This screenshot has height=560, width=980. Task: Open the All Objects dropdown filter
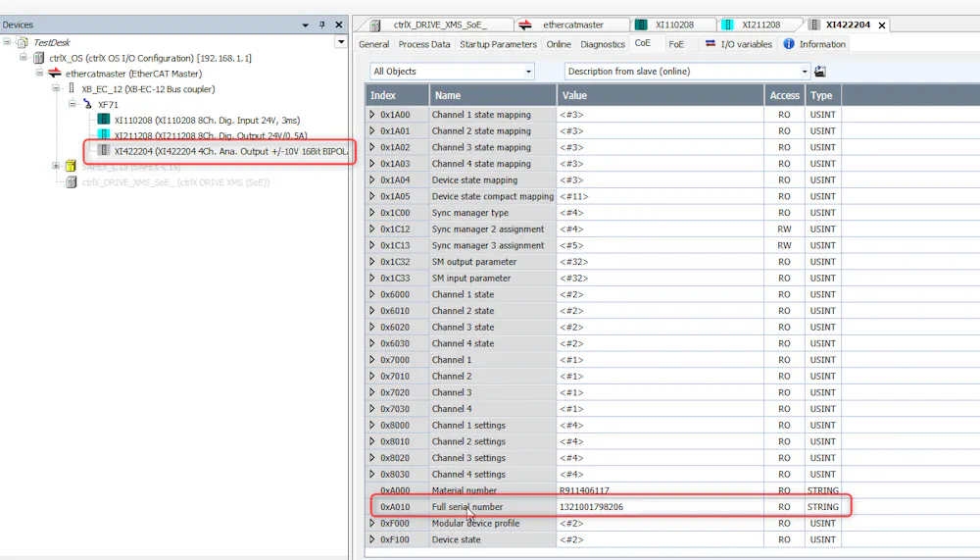[452, 72]
